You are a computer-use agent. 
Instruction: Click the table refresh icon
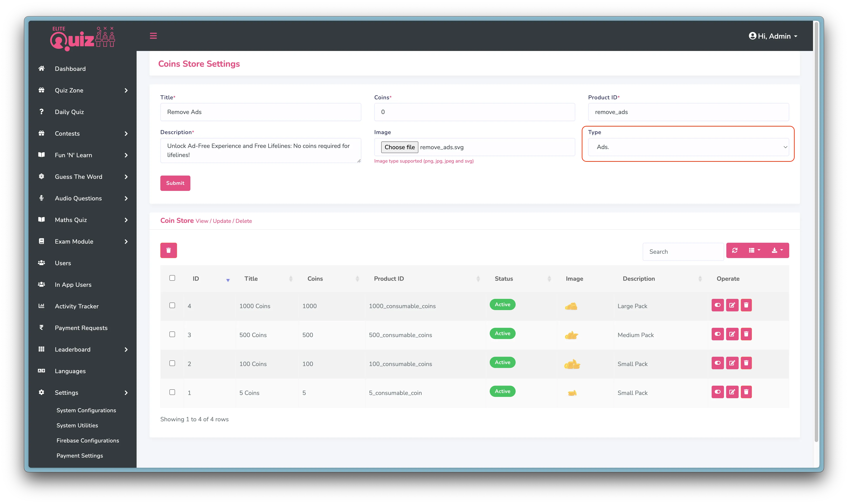(x=735, y=250)
